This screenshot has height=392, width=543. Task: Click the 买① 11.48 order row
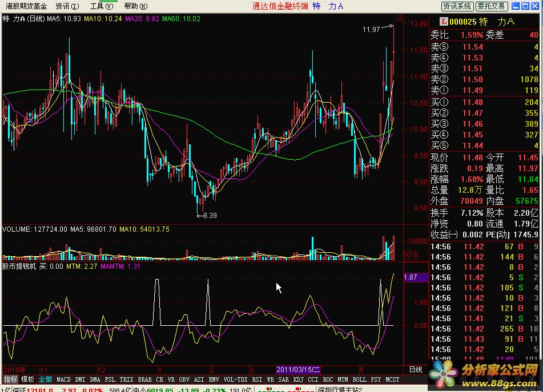[x=484, y=102]
